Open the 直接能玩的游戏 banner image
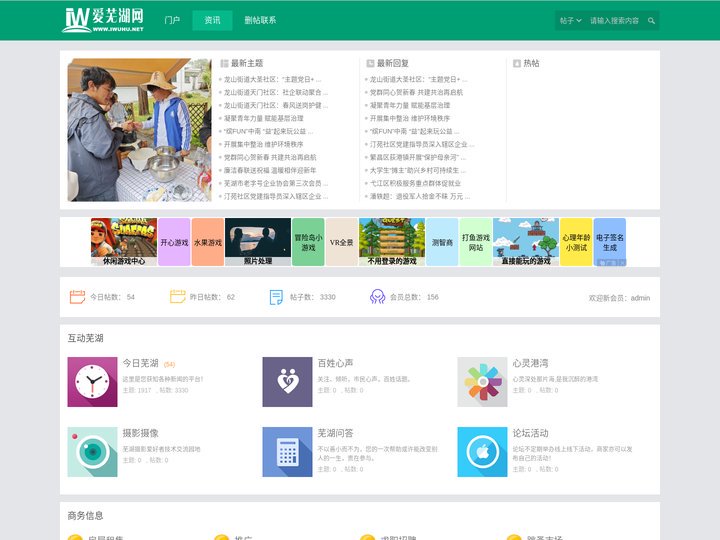Viewport: 720px width, 540px height. click(x=526, y=242)
